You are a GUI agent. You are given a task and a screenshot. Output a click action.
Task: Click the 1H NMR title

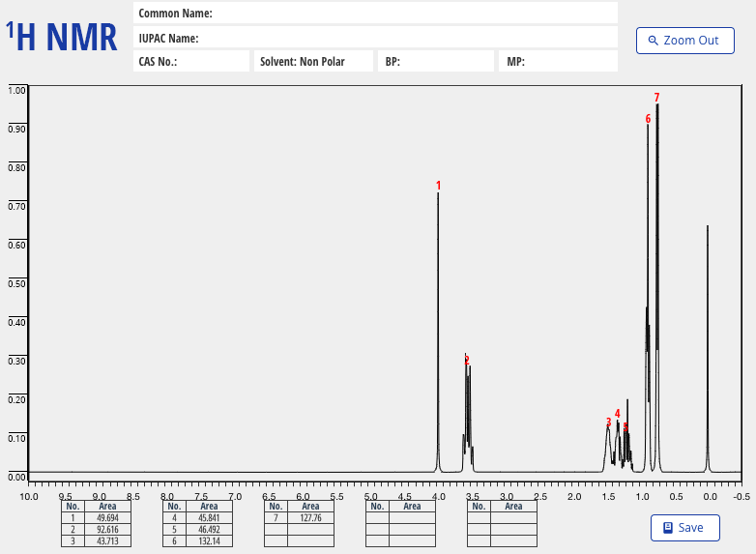pos(61,37)
